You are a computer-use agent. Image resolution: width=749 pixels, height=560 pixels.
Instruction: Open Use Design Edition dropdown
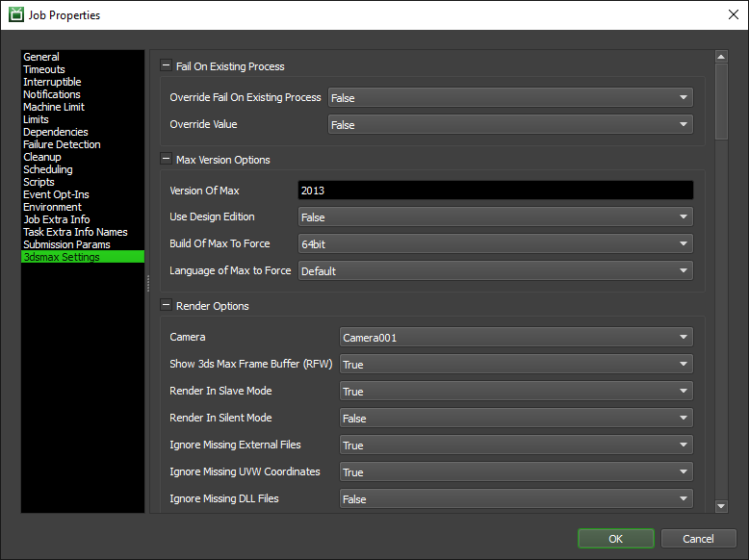(495, 217)
